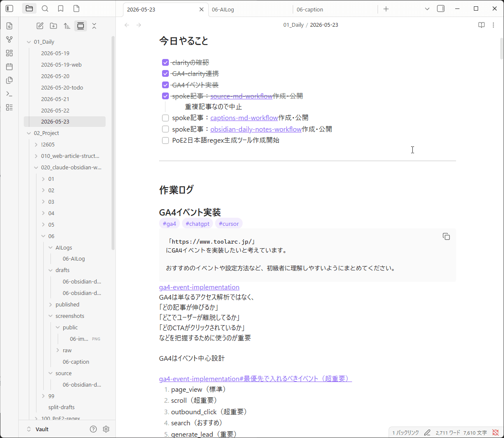Image resolution: width=504 pixels, height=438 pixels.
Task: Open the bookmarks icon
Action: [61, 8]
